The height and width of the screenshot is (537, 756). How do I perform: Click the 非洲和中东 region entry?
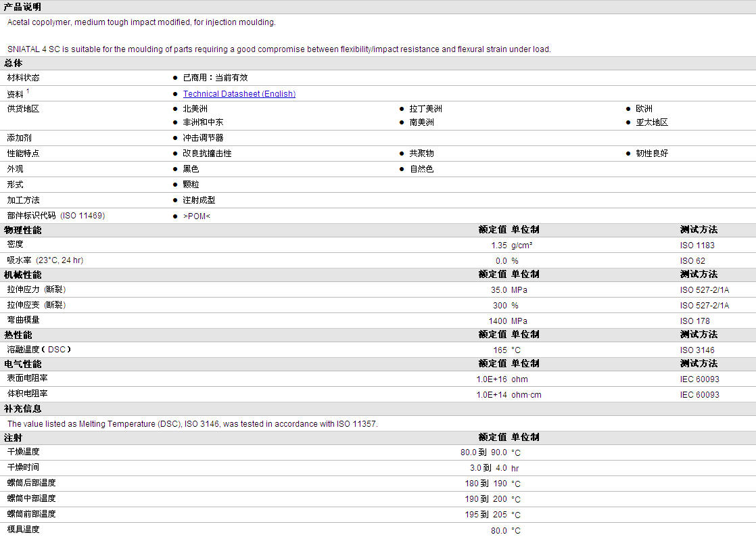tap(203, 122)
